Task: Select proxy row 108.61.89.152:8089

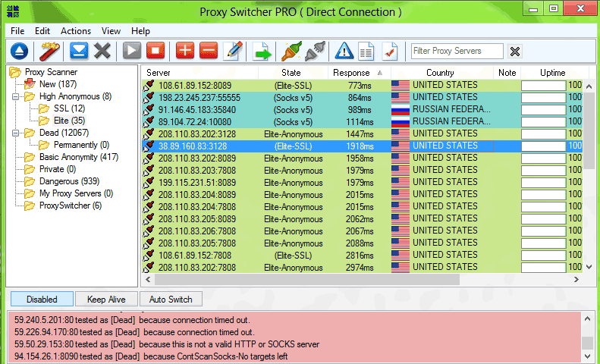Action: point(362,85)
